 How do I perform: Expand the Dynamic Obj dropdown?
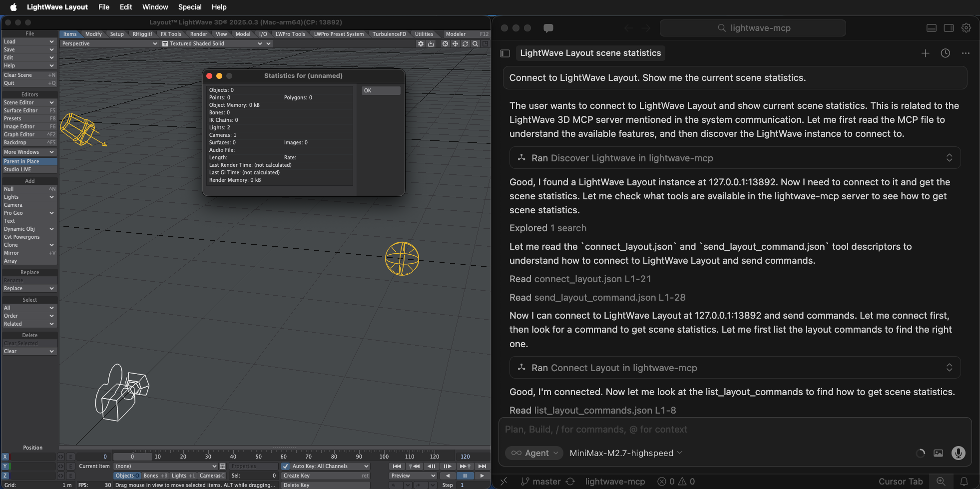click(29, 229)
